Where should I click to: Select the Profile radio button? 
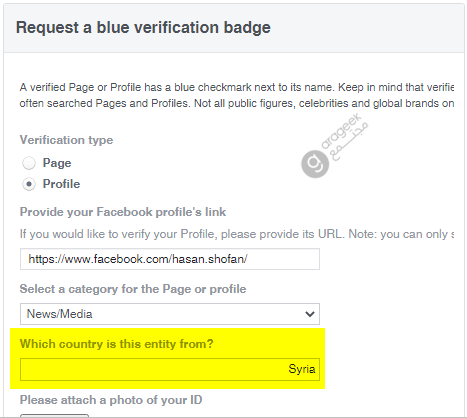(x=29, y=184)
